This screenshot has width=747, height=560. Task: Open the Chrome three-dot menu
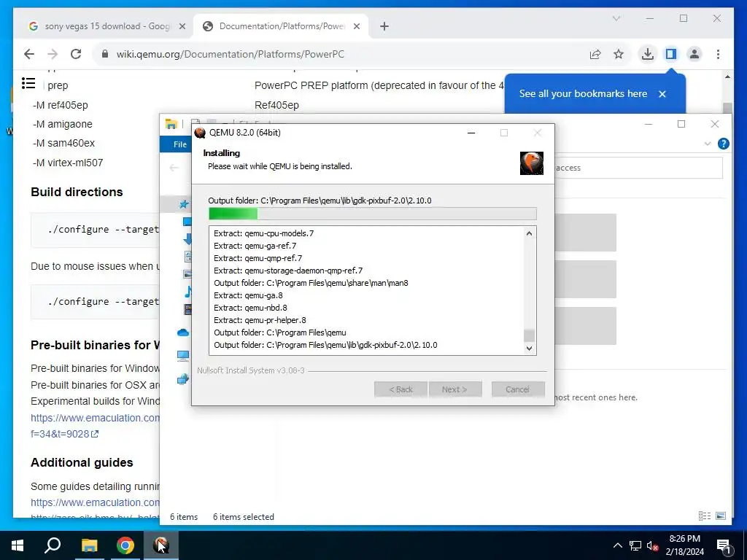pos(718,54)
